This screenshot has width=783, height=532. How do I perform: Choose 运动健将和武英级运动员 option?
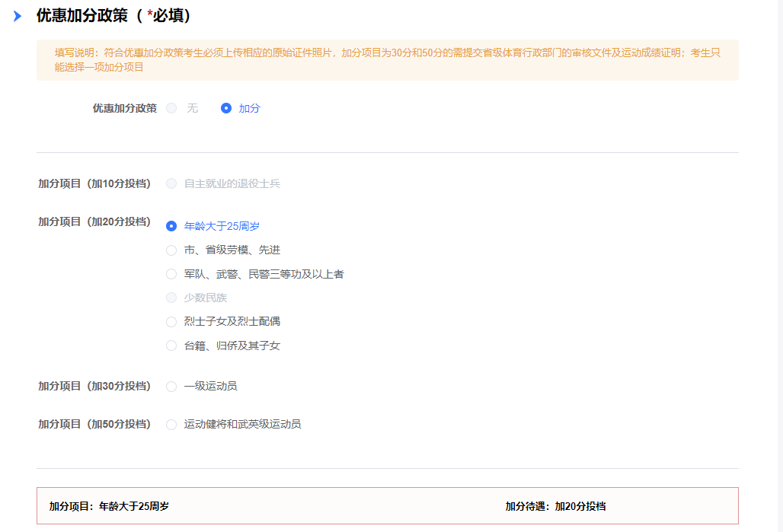click(x=171, y=424)
